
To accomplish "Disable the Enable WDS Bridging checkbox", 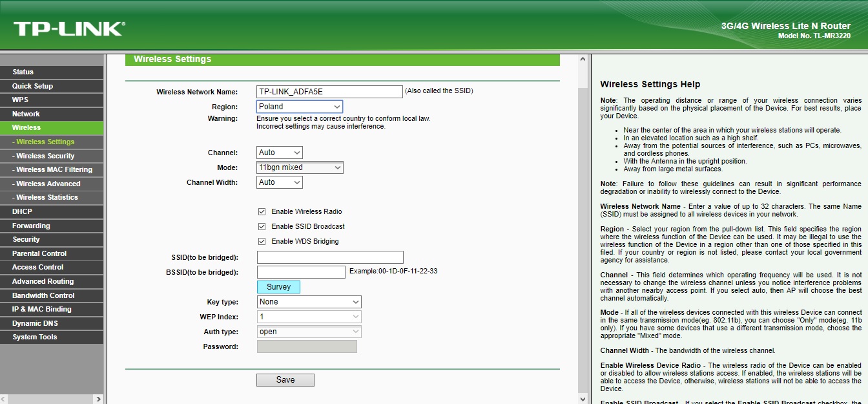I will coord(262,241).
